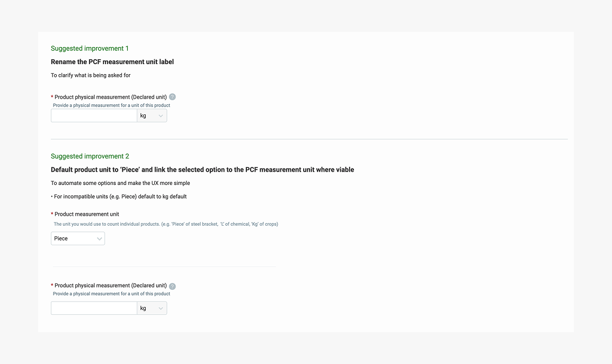Open the Piece product unit dropdown
This screenshot has height=364, width=612.
pos(78,238)
